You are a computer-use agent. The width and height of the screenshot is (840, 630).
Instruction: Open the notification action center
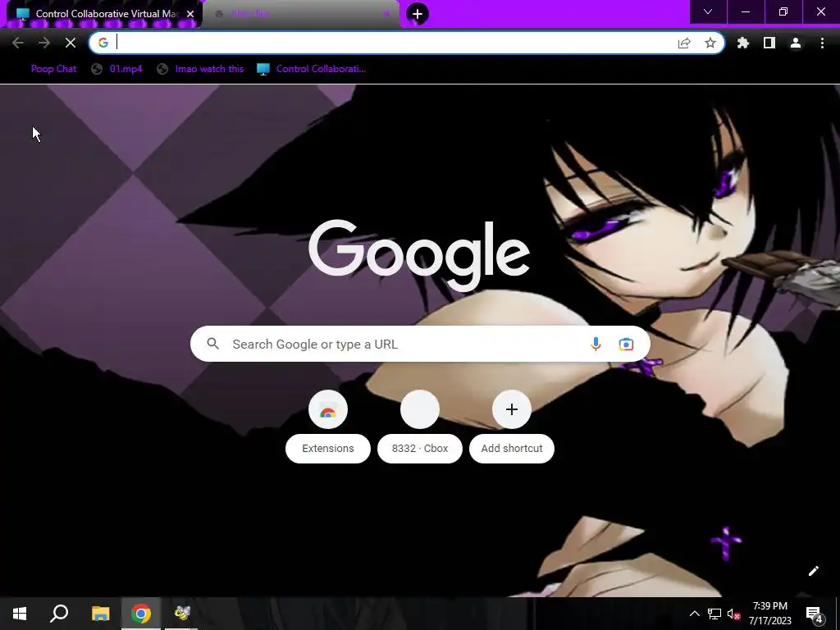pos(815,614)
